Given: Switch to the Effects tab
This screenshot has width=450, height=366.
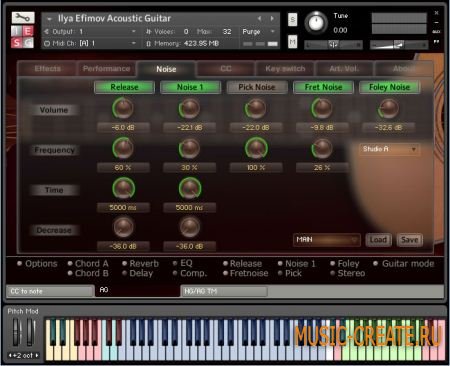Looking at the screenshot, I should pos(47,69).
